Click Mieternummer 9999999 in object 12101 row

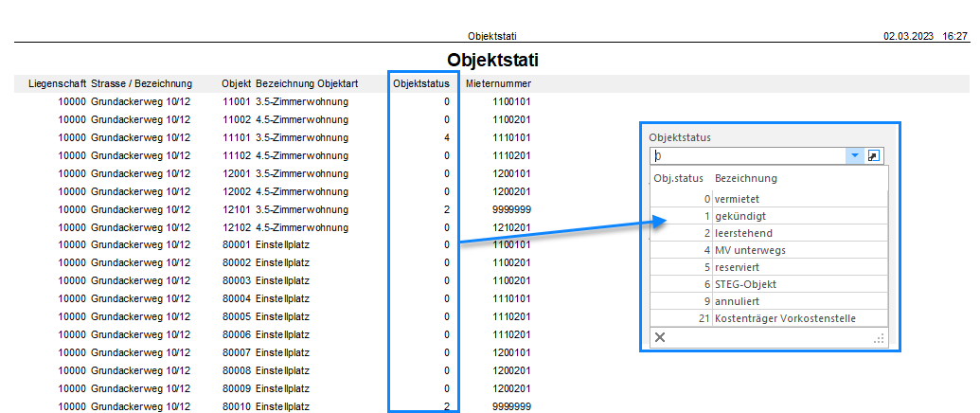[x=512, y=209]
